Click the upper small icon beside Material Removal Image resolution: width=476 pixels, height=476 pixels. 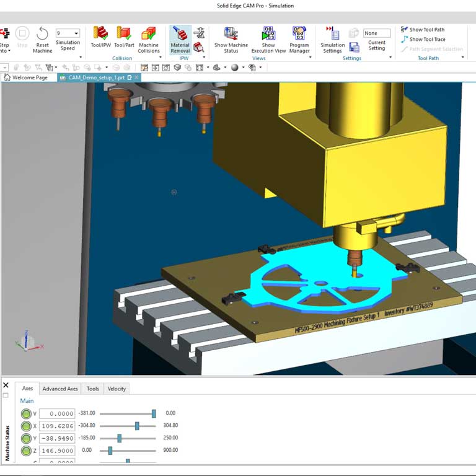199,32
